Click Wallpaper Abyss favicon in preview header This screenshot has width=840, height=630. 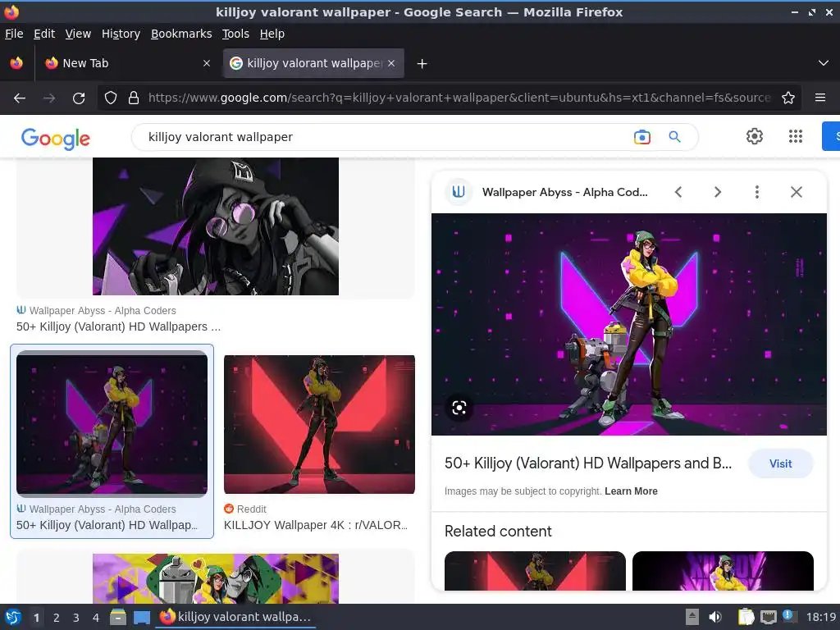coord(459,192)
